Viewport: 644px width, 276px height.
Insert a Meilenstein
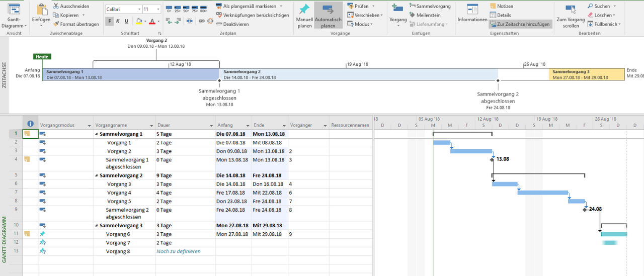(424, 15)
